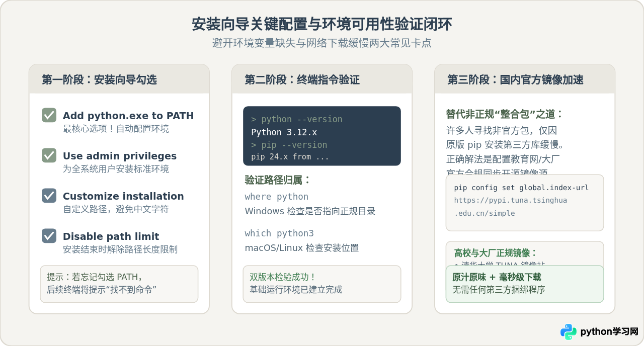The image size is (644, 346).
Task: Click the terminal line > pip --version
Action: (289, 145)
